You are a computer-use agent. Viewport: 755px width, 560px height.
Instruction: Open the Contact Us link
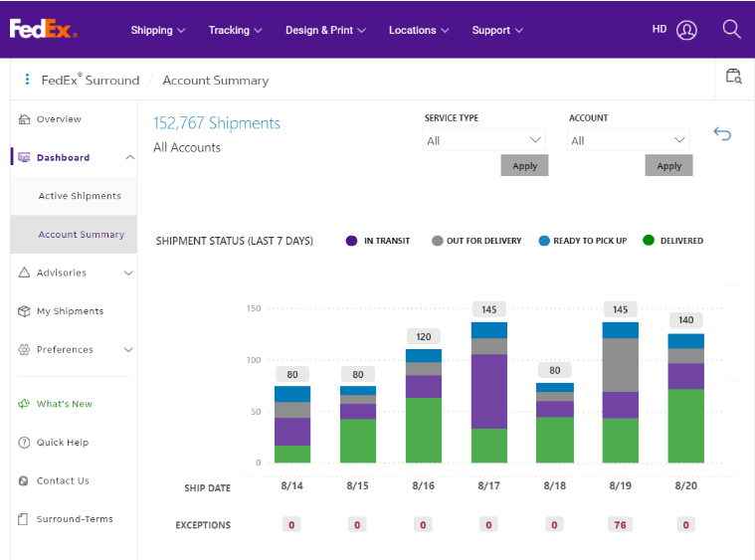coord(63,480)
